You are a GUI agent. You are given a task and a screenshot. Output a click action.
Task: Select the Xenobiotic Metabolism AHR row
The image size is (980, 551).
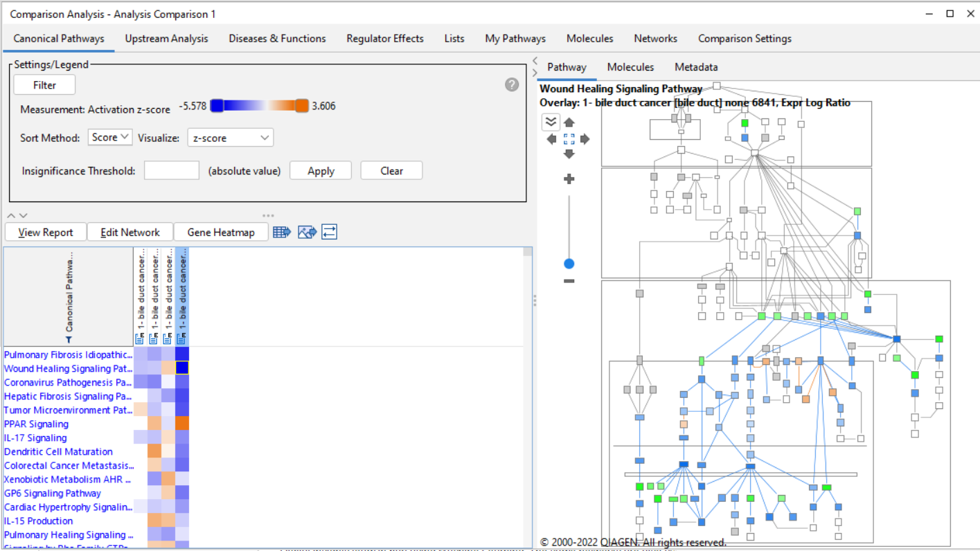pyautogui.click(x=68, y=479)
